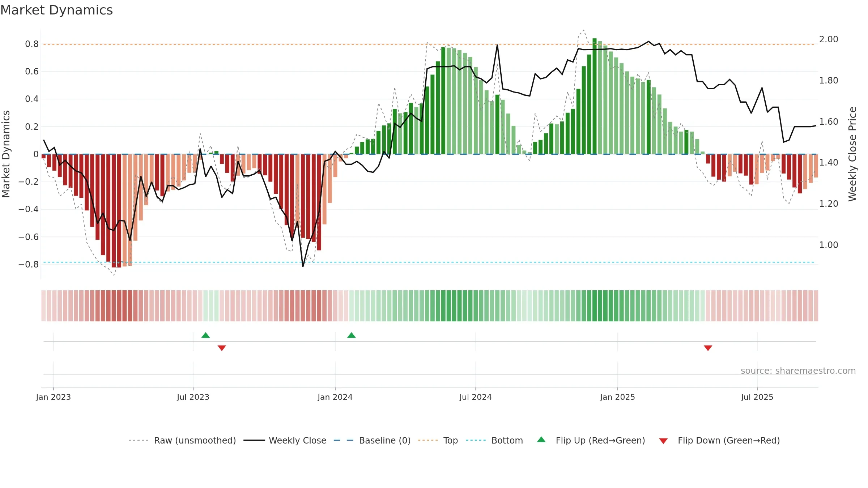
Task: Click the 1.40 price axis tick
Action: tap(829, 162)
